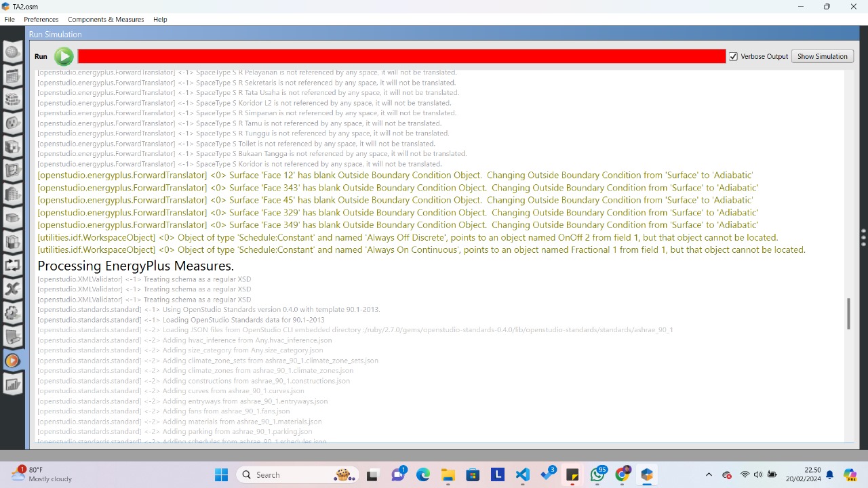
Task: Click the output log vertical scrollbar
Action: click(x=848, y=314)
